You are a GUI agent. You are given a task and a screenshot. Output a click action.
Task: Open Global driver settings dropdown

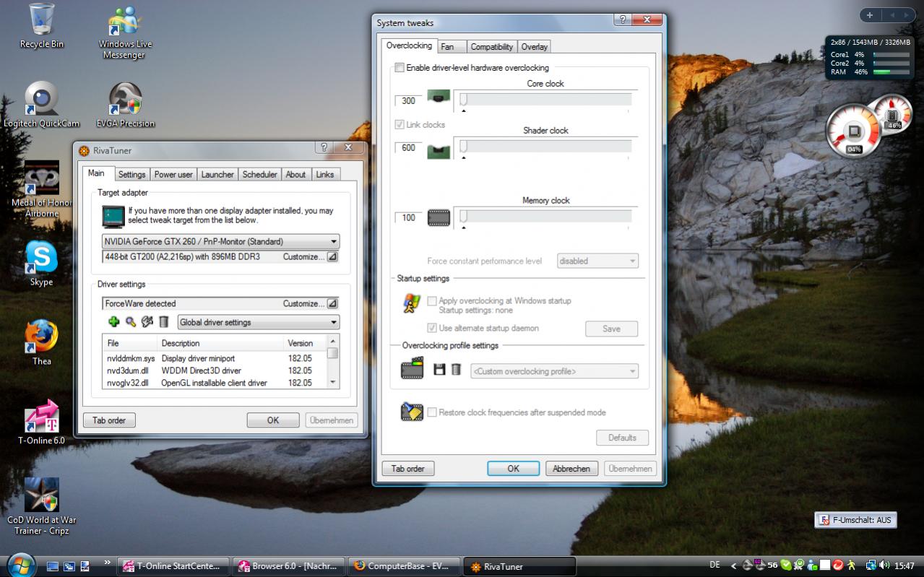click(x=258, y=322)
